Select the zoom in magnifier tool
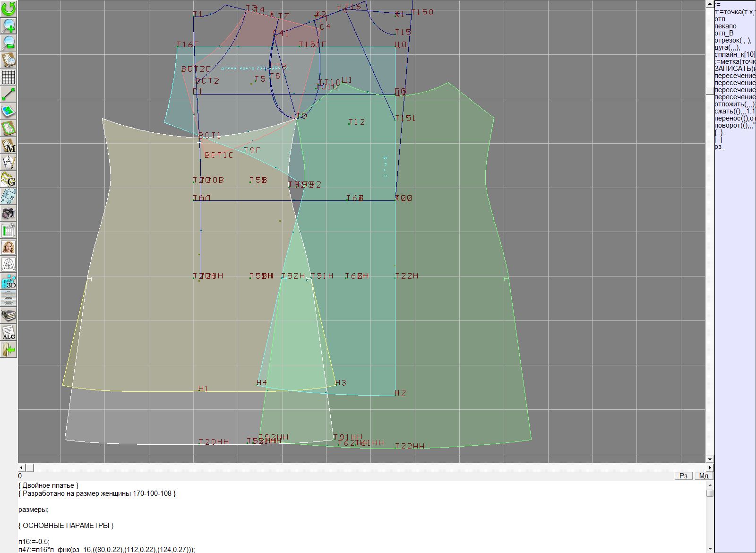The height and width of the screenshot is (553, 756). pos(9,26)
